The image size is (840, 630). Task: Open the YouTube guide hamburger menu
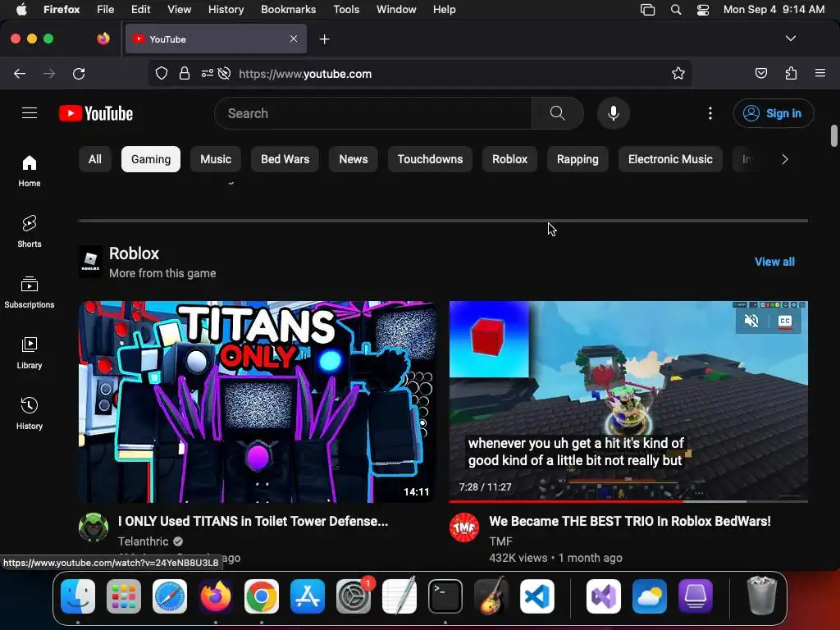pyautogui.click(x=30, y=113)
